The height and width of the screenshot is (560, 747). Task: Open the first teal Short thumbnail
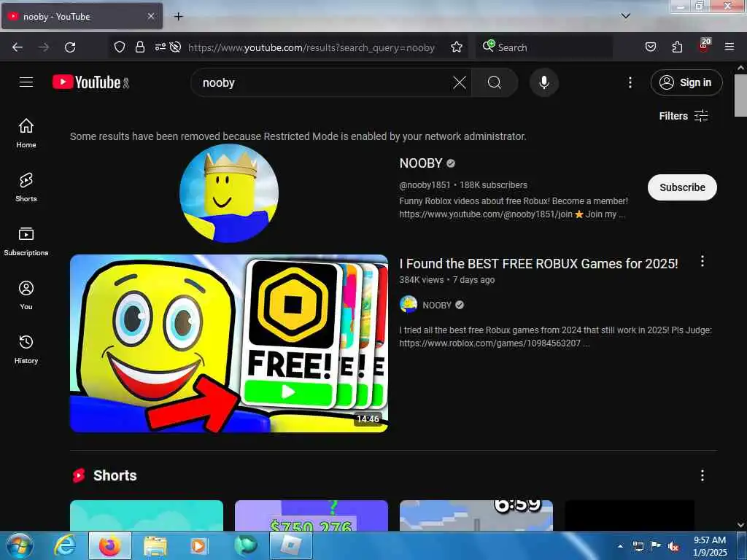point(147,516)
